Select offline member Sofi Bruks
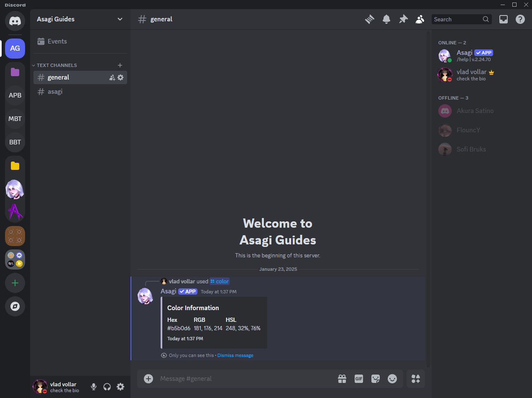Image resolution: width=532 pixels, height=398 pixels. click(x=481, y=149)
